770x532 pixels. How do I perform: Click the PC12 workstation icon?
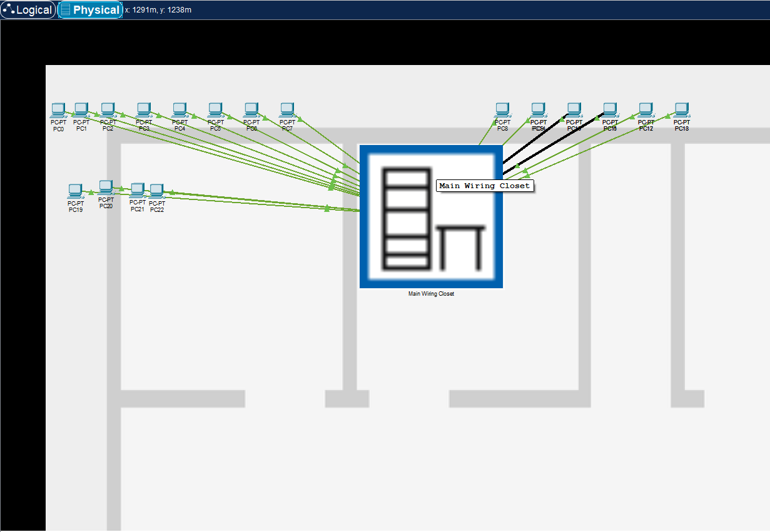646,111
